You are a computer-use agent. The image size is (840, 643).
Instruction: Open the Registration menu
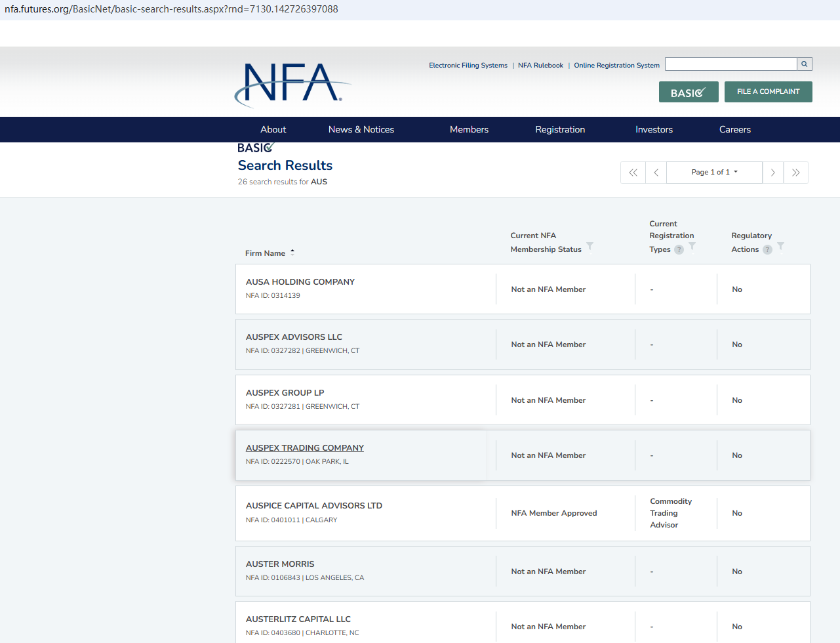tap(560, 130)
